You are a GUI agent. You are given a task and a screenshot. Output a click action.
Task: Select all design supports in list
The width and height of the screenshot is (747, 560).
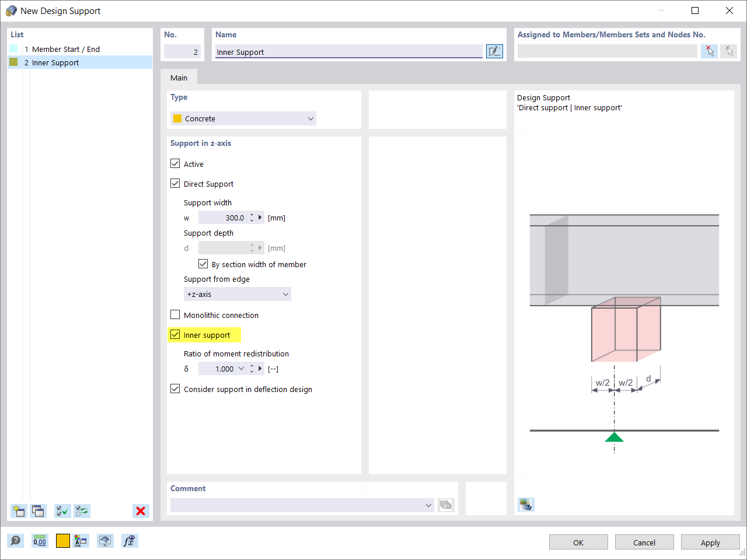coord(62,511)
